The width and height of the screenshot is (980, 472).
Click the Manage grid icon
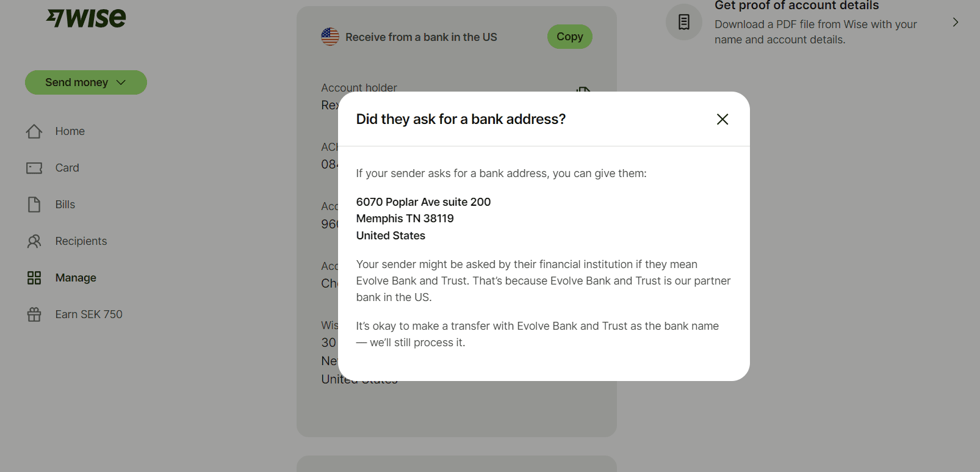click(x=34, y=278)
